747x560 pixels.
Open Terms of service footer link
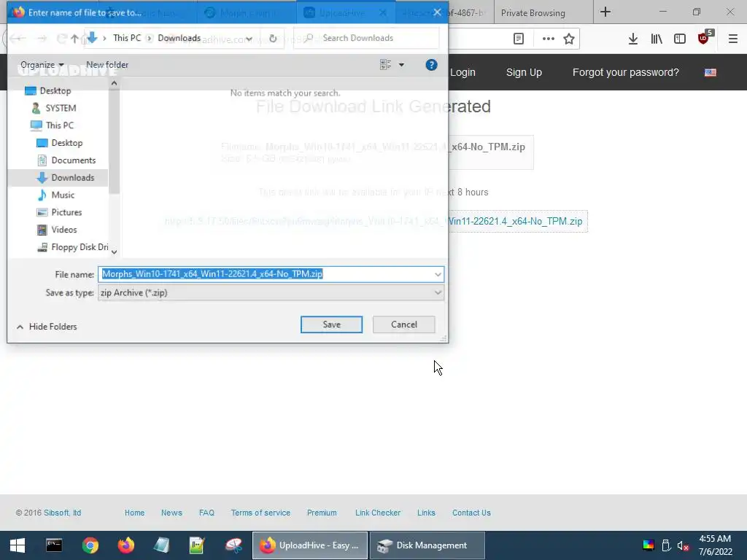click(x=260, y=513)
